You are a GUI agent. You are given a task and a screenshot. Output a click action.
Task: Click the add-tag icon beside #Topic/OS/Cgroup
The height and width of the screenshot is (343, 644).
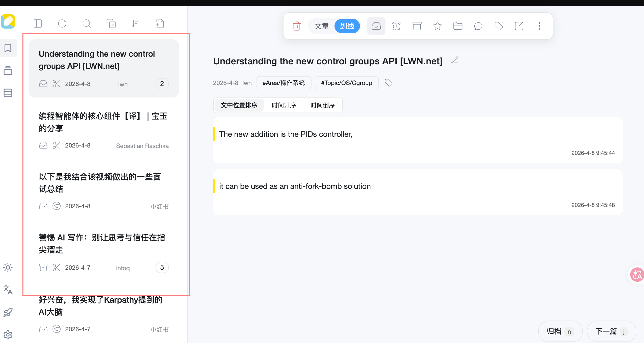point(388,83)
